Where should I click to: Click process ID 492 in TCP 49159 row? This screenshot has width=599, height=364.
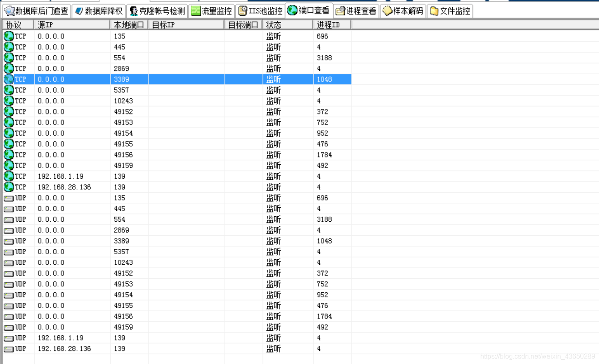pos(322,166)
